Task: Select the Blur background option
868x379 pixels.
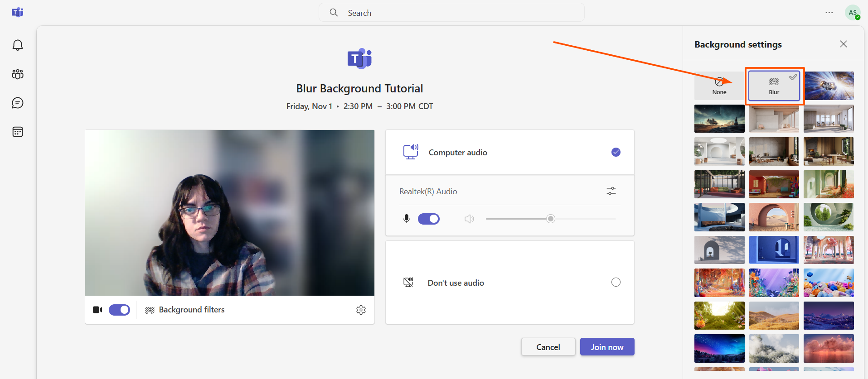Action: tap(774, 86)
